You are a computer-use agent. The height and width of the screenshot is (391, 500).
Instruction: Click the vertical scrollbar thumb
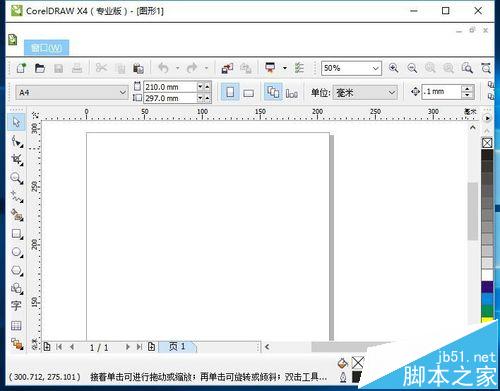[473, 211]
